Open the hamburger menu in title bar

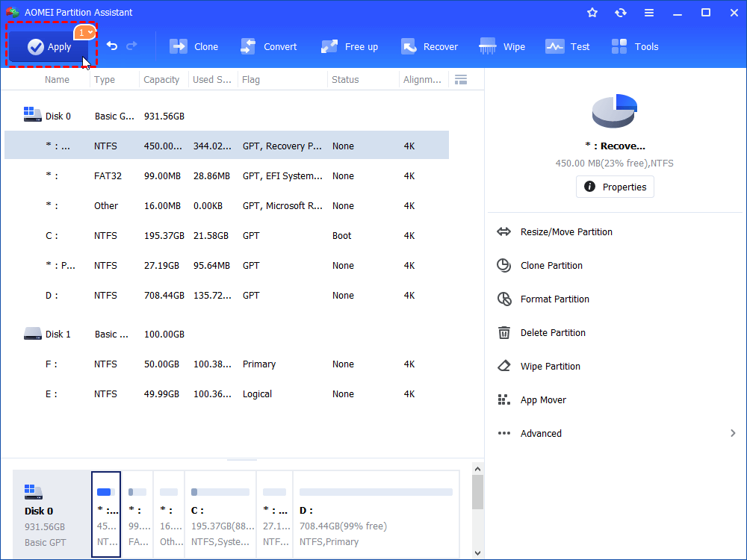649,13
